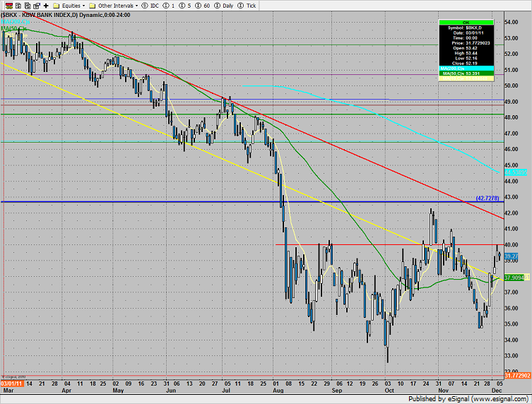
Task: Click the Equities folder icon
Action: pos(57,4)
